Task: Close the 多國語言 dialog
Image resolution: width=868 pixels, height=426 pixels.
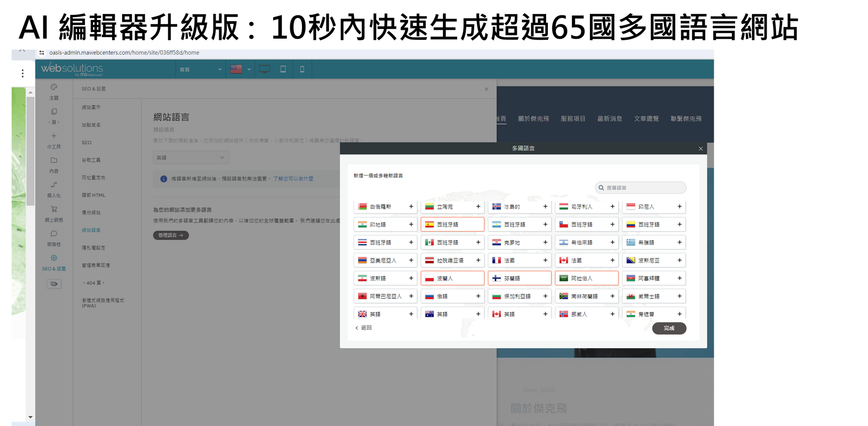Action: pyautogui.click(x=701, y=149)
